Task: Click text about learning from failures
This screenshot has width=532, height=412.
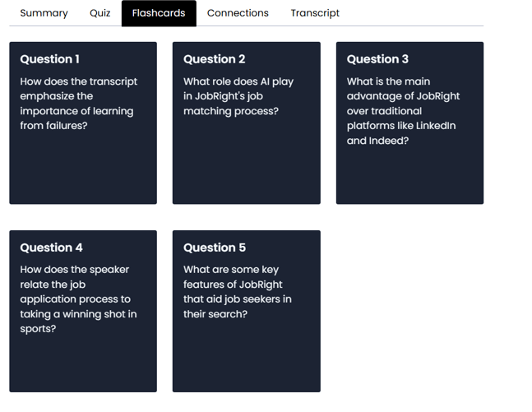Action: [x=79, y=104]
